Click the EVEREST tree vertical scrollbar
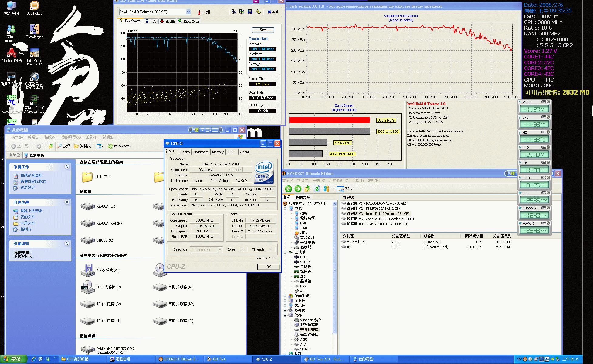Viewport: 593px width, 364px height. 335,270
